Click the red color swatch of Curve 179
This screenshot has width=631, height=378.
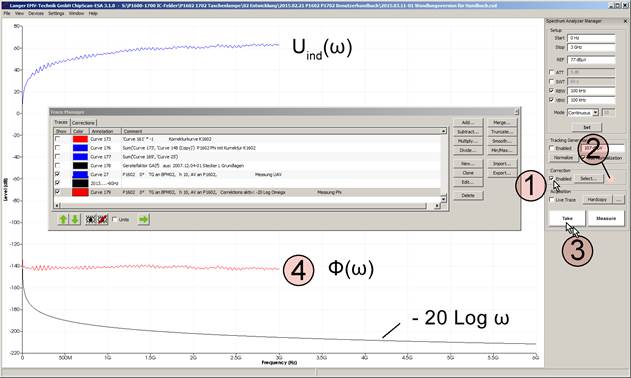tap(80, 192)
